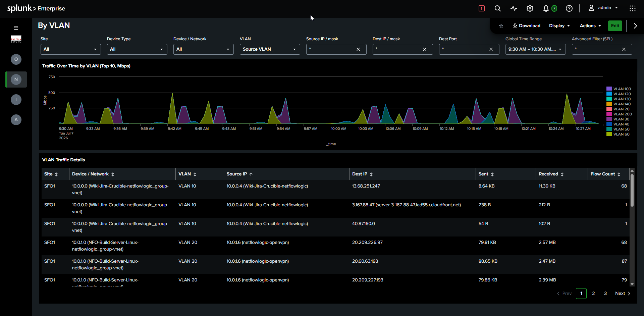Open the admin user menu
The height and width of the screenshot is (316, 644).
(x=603, y=8)
